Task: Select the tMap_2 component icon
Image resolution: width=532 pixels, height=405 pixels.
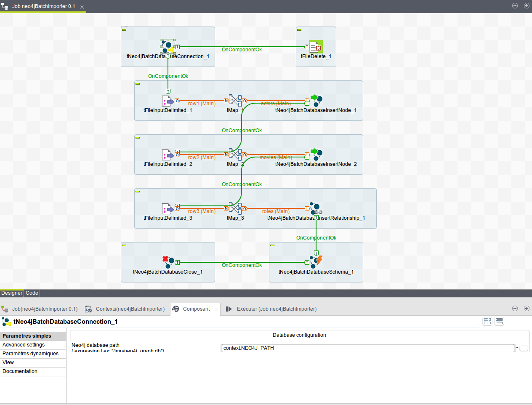Action: pos(235,155)
